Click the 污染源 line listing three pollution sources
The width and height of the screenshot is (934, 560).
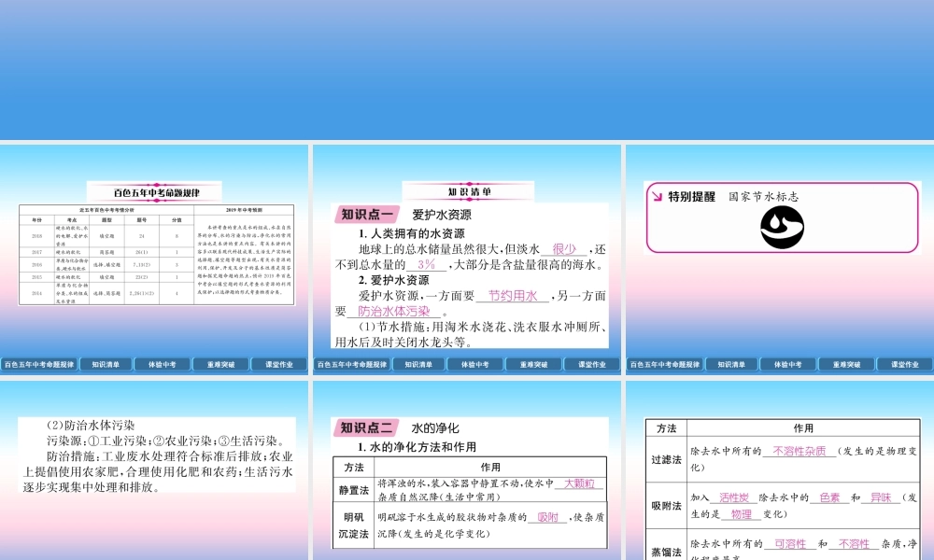167,441
